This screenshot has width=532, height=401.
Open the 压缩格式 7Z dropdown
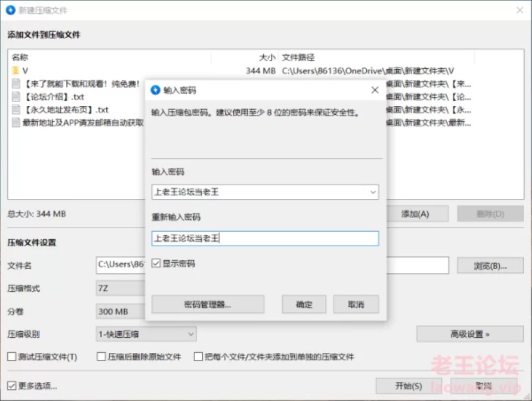tap(120, 289)
